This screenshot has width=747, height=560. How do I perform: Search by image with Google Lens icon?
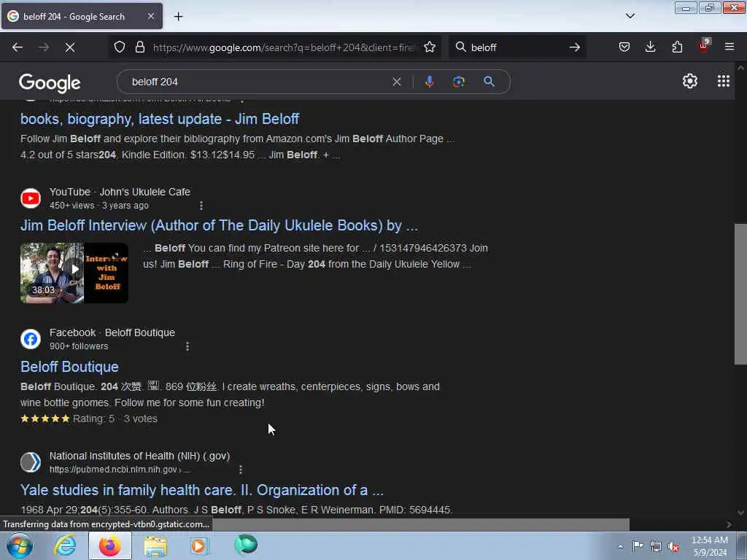click(x=458, y=82)
